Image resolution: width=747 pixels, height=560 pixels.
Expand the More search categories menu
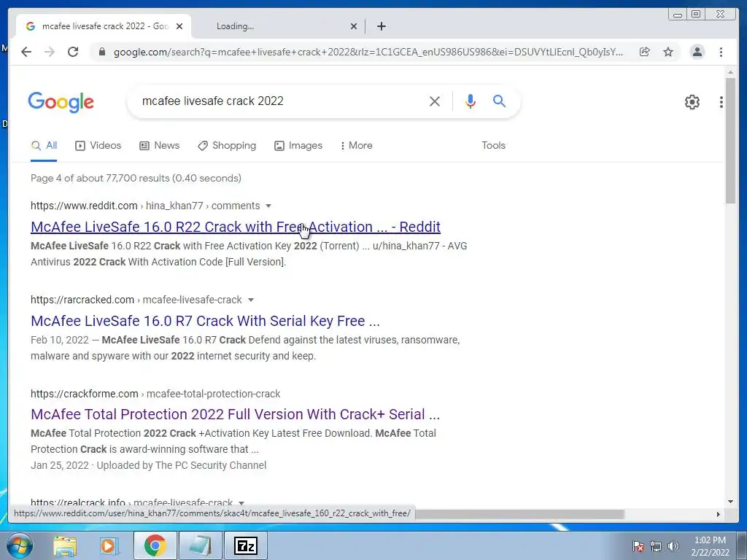[356, 146]
